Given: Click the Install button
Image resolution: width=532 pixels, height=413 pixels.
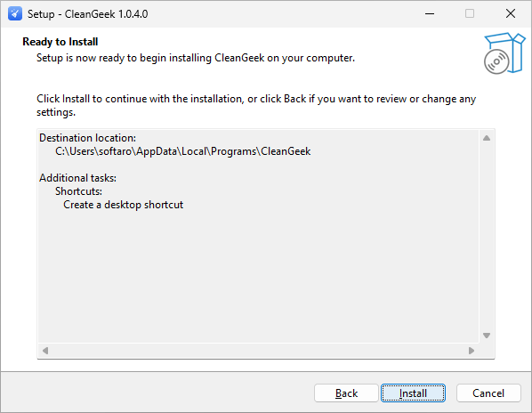Looking at the screenshot, I should 413,393.
